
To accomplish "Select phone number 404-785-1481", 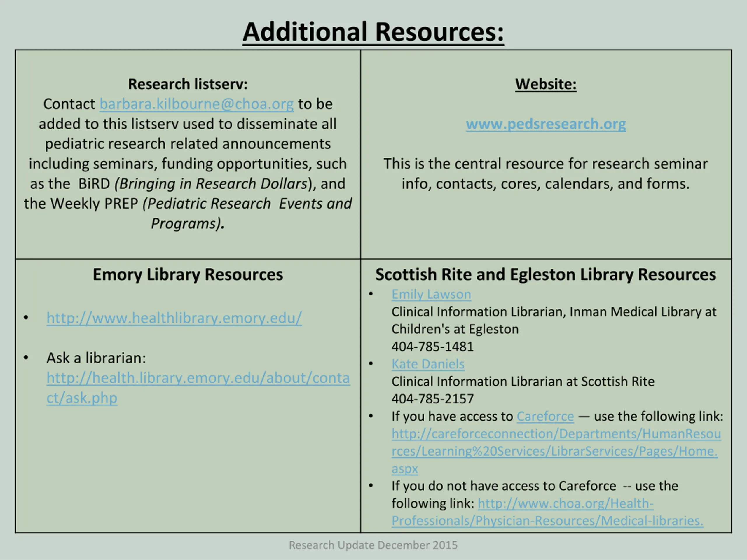I will pyautogui.click(x=433, y=347).
